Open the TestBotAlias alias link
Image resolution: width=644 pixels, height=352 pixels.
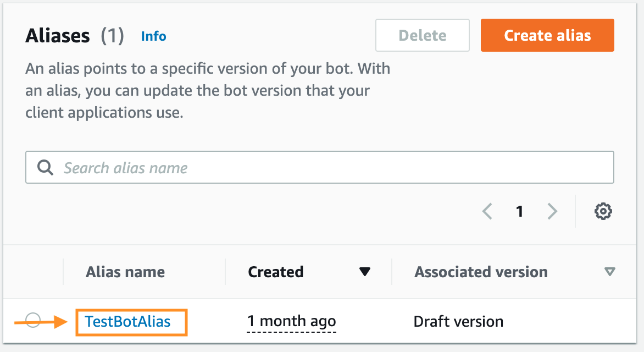pyautogui.click(x=127, y=322)
